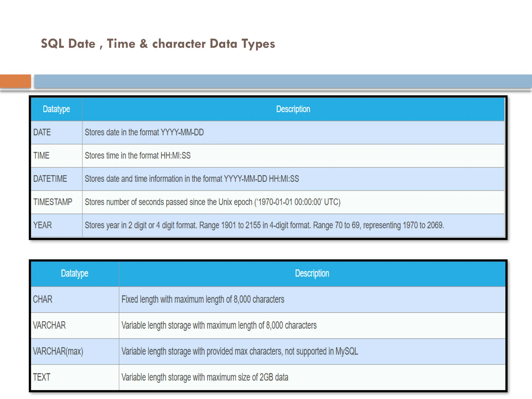Click the 'not supported in MySQL' description

click(240, 351)
